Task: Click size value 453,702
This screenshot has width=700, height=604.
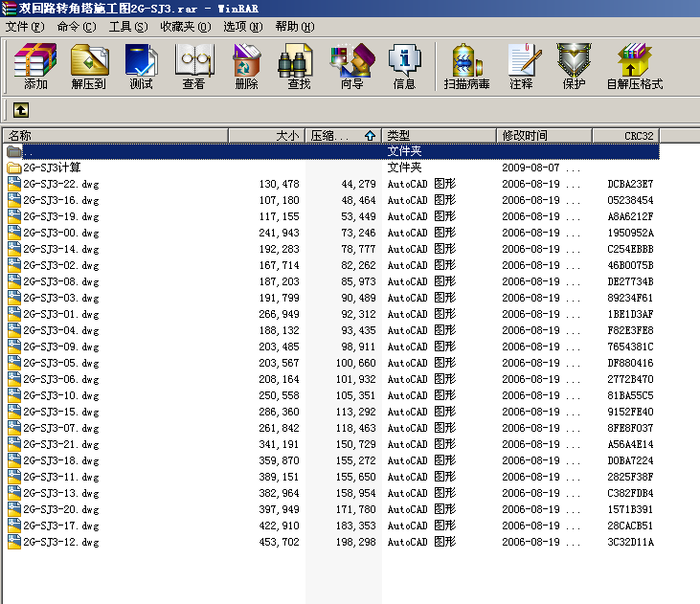Action: pos(279,542)
